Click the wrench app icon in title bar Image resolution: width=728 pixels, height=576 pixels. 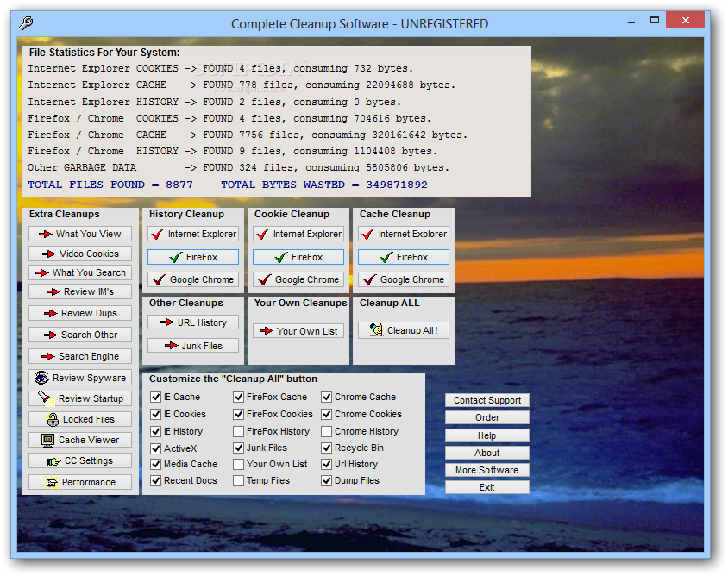[x=26, y=22]
